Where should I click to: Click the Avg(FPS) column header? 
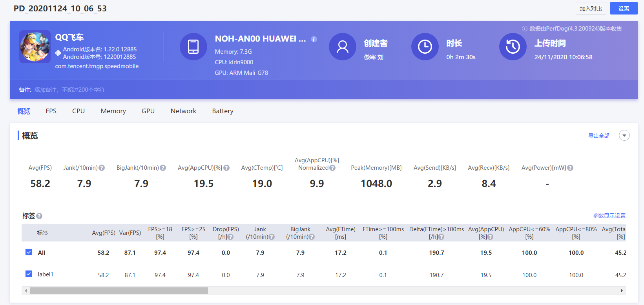(x=104, y=233)
